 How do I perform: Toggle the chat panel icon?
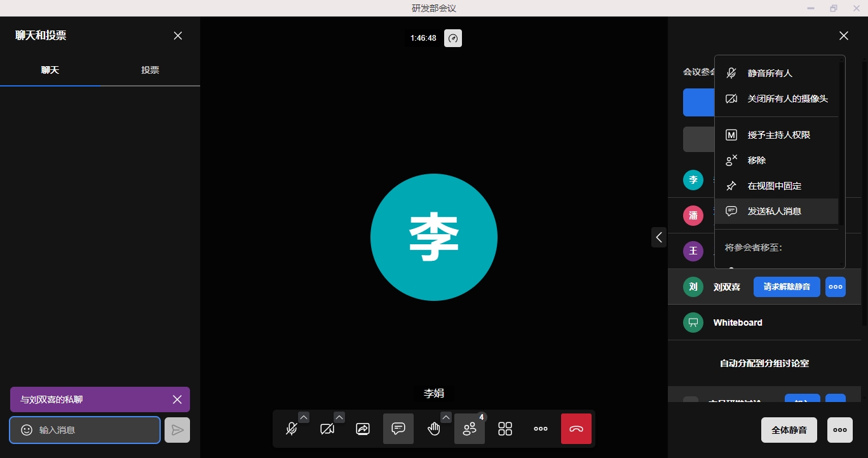[x=398, y=429]
